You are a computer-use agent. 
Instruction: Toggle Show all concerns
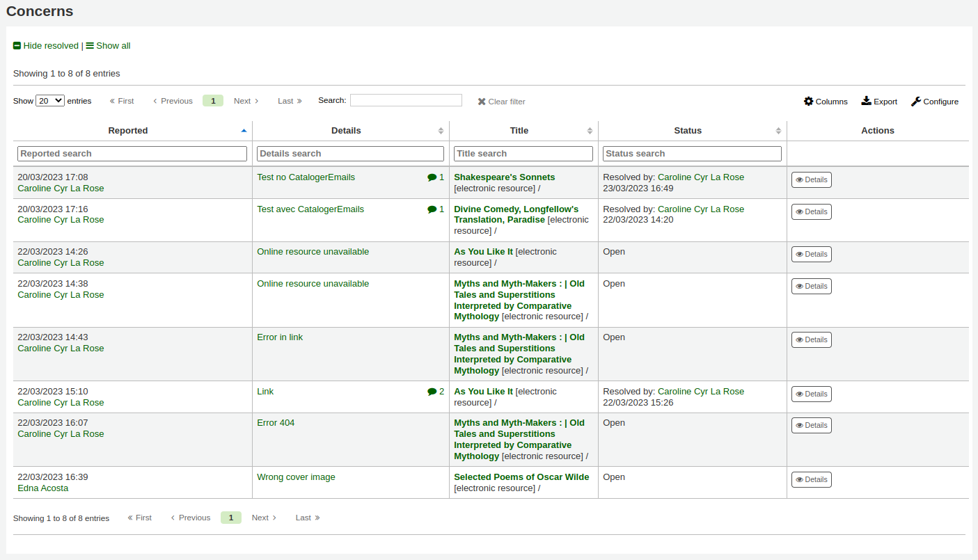108,46
